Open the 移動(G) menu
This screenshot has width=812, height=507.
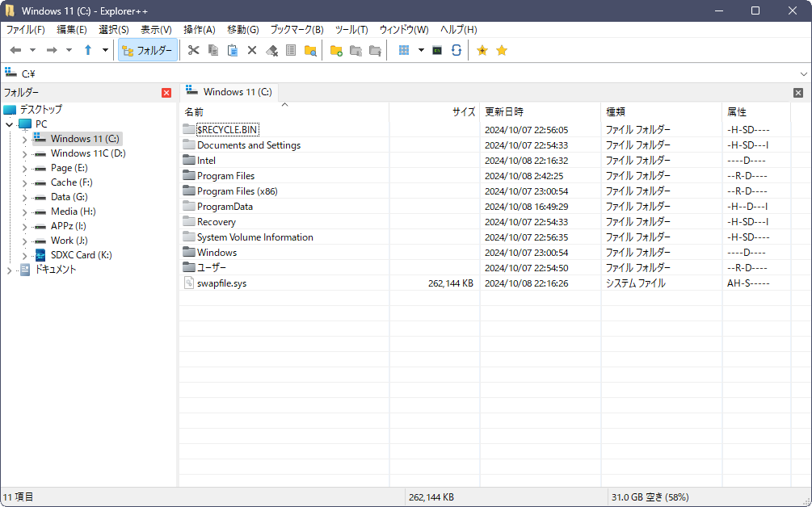point(243,30)
